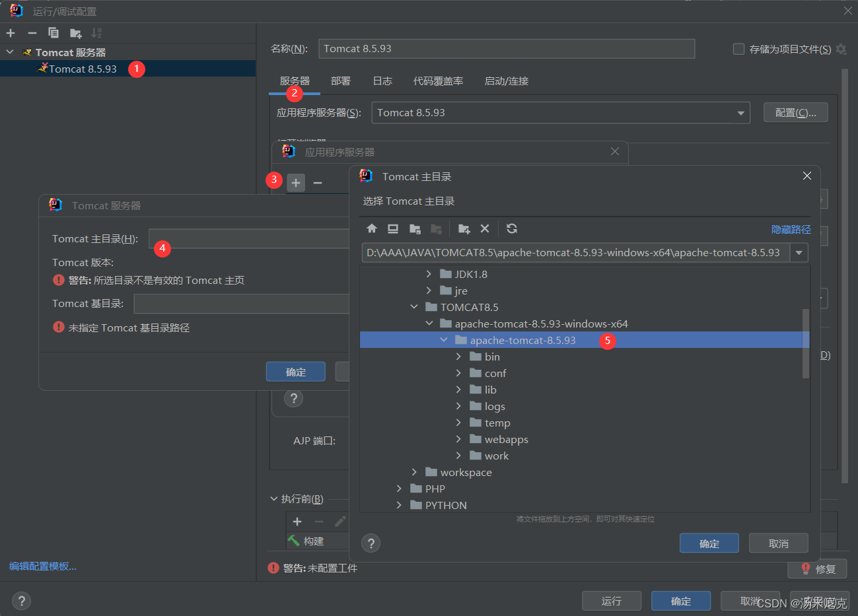The width and height of the screenshot is (858, 616).
Task: Switch to the 服务器 tab
Action: (x=295, y=81)
